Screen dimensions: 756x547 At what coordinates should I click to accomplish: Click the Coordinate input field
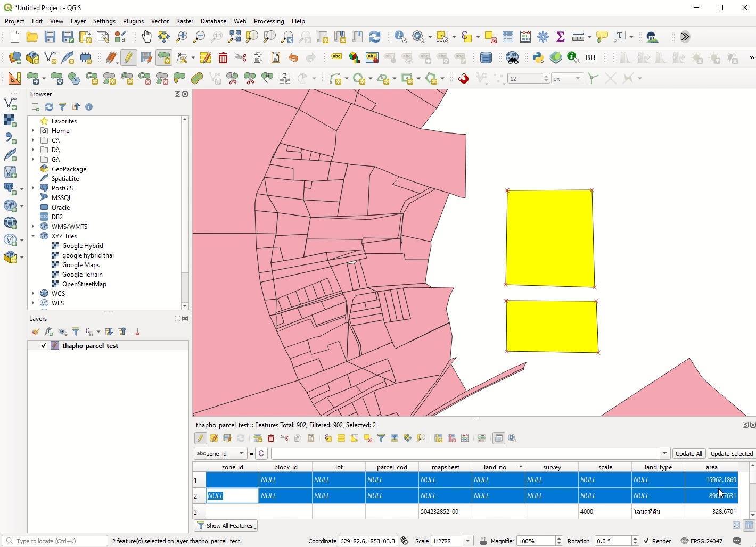pos(367,541)
